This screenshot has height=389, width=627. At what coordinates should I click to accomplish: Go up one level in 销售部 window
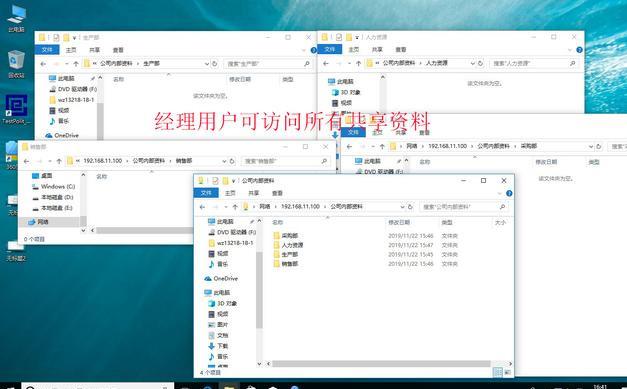59,161
